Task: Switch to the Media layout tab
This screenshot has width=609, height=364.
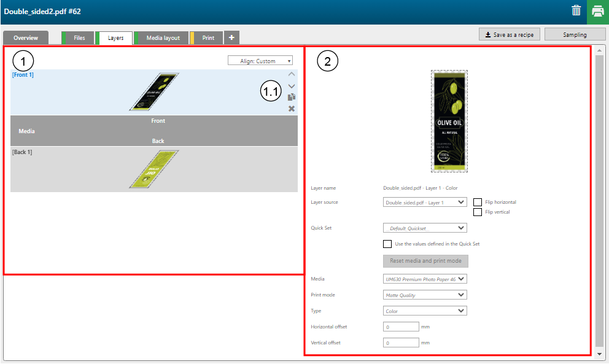Action: (163, 38)
